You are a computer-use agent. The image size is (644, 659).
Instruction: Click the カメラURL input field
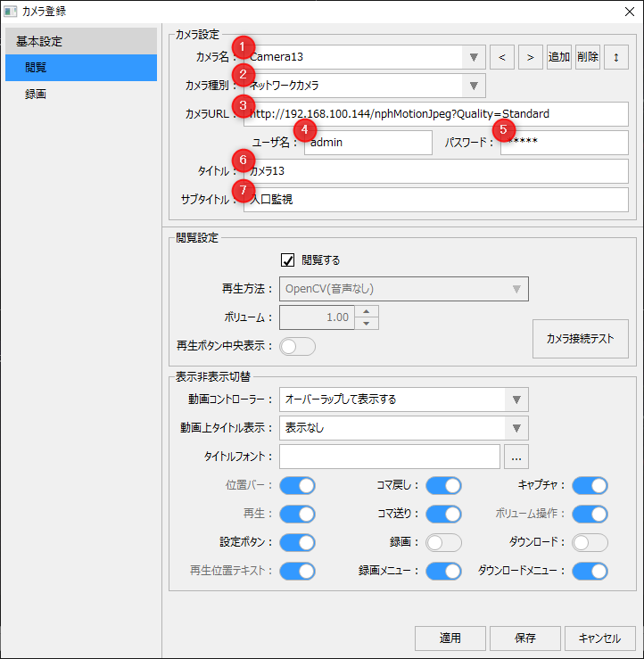436,114
